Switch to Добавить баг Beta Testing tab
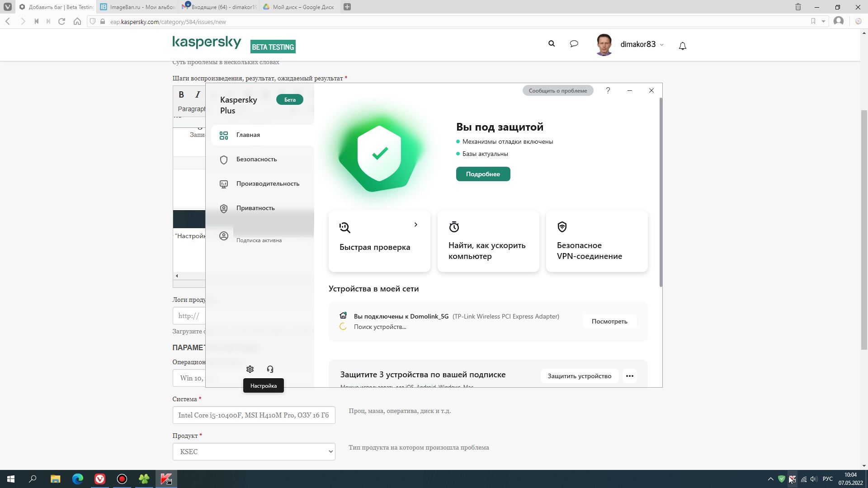The width and height of the screenshot is (868, 488). coord(57,7)
